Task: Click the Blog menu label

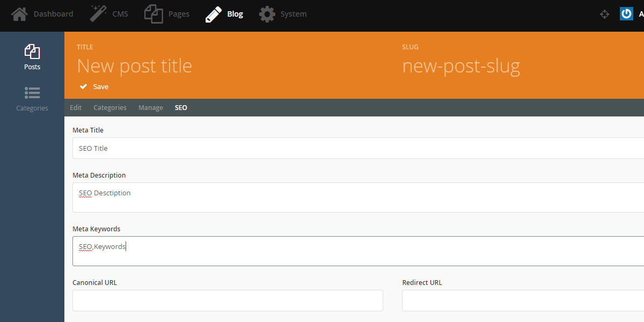Action: [235, 14]
